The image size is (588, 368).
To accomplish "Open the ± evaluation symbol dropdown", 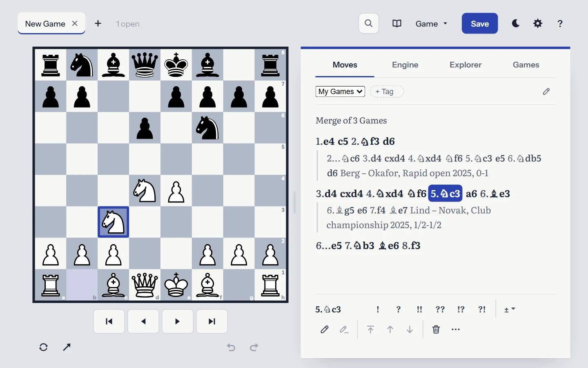I will (x=509, y=310).
